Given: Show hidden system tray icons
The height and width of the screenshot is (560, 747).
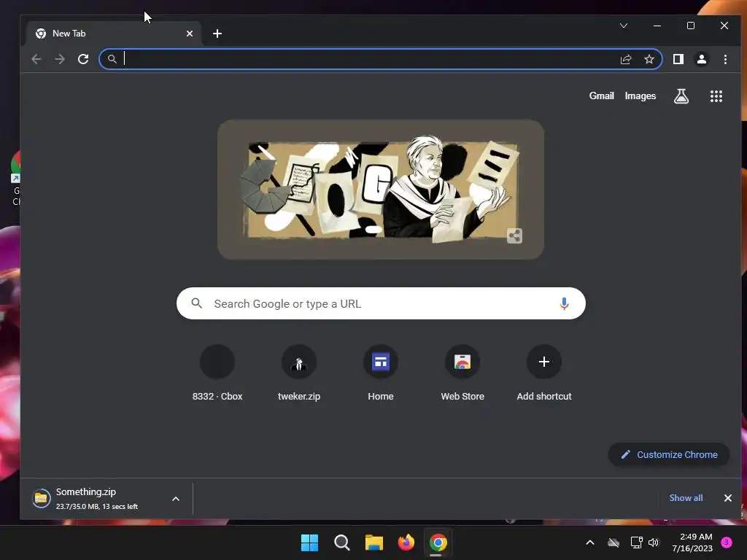Looking at the screenshot, I should click(589, 542).
